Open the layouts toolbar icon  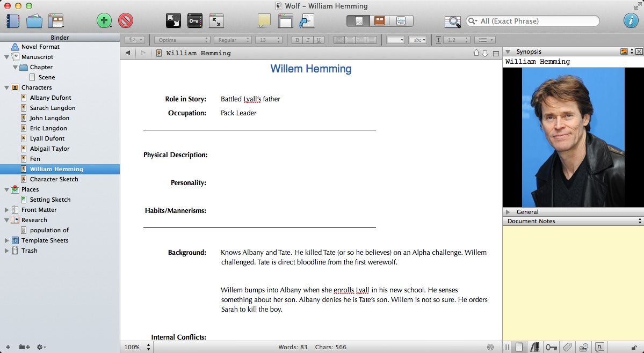56,21
